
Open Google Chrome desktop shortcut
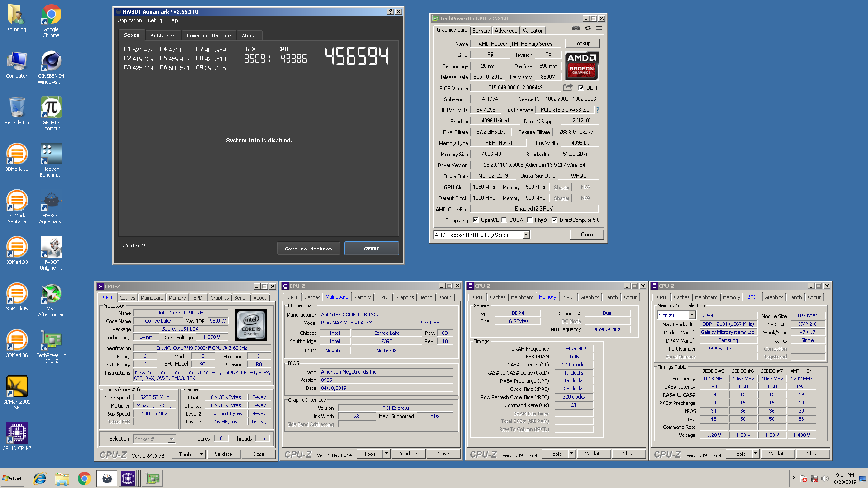click(x=51, y=20)
